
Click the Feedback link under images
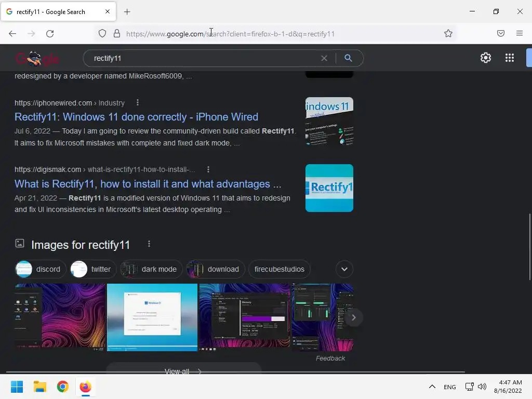click(x=330, y=358)
